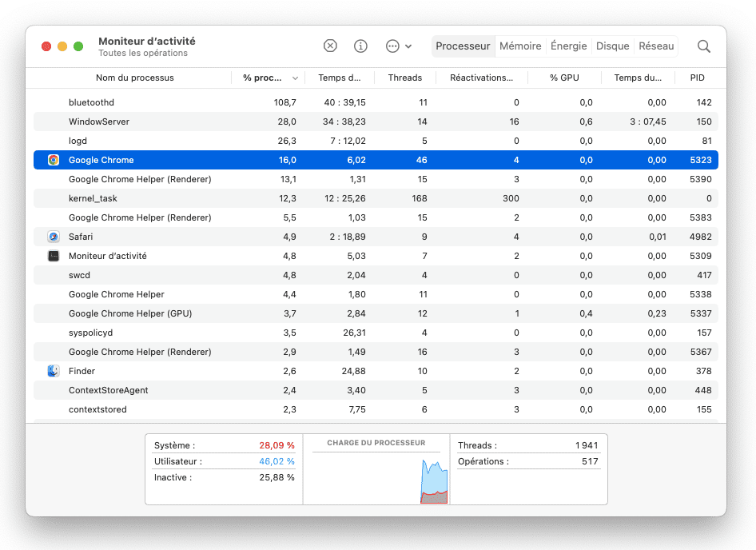The width and height of the screenshot is (756, 550).
Task: Select the Google Chrome Helper (GPU) process
Action: [376, 313]
